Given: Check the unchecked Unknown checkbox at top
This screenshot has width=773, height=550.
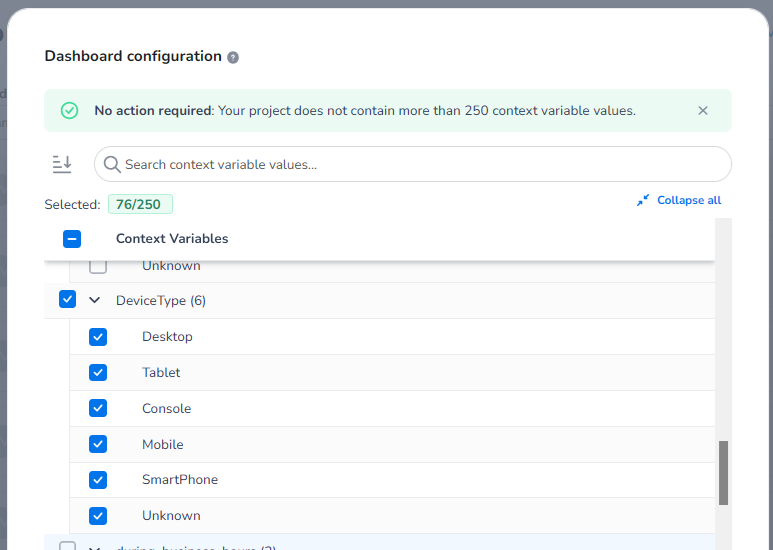Looking at the screenshot, I should pyautogui.click(x=98, y=266).
